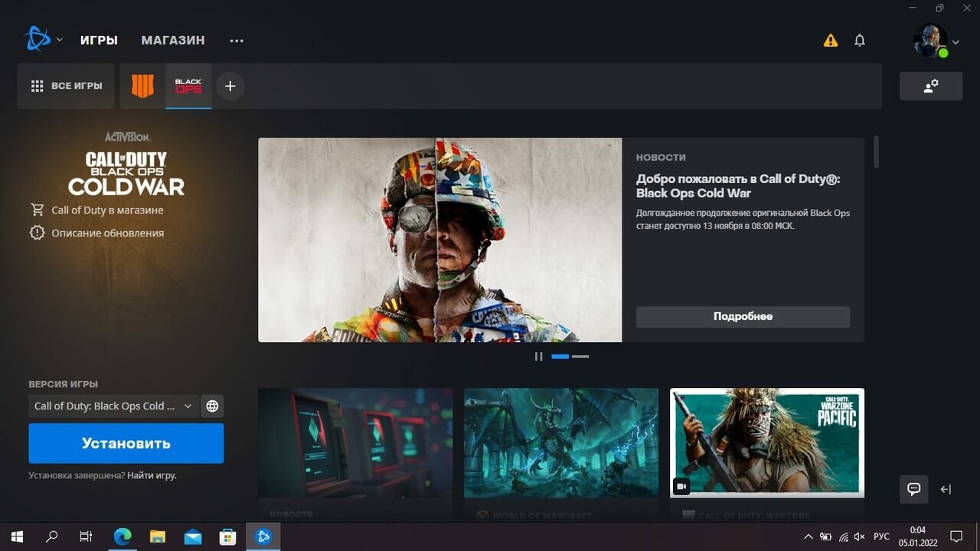This screenshot has width=980, height=551.
Task: Click the network tray icon
Action: coord(844,537)
